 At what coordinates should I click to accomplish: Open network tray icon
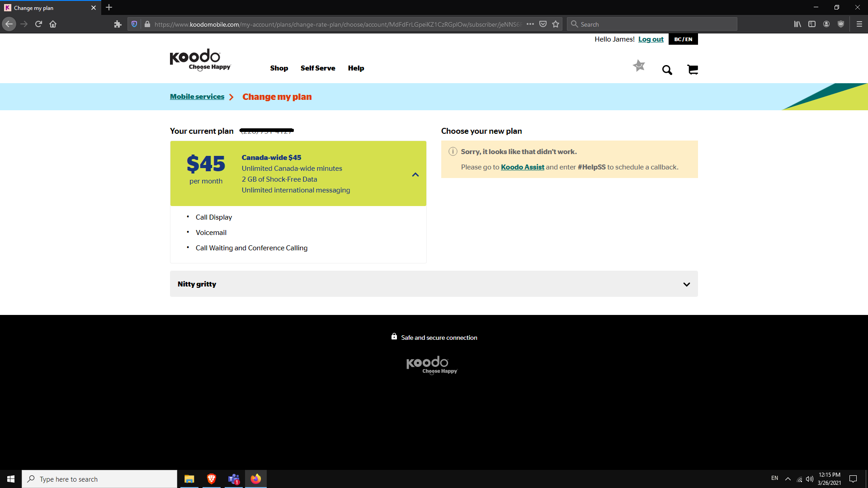point(799,479)
